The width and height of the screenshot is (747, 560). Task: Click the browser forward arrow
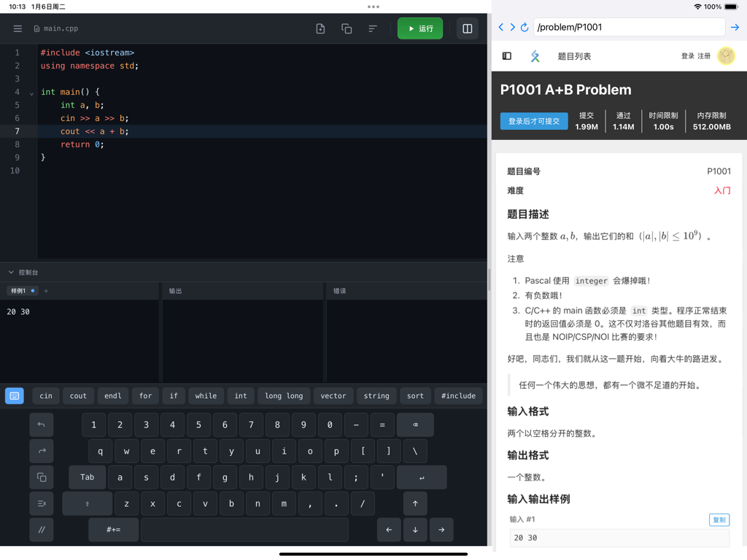click(512, 27)
